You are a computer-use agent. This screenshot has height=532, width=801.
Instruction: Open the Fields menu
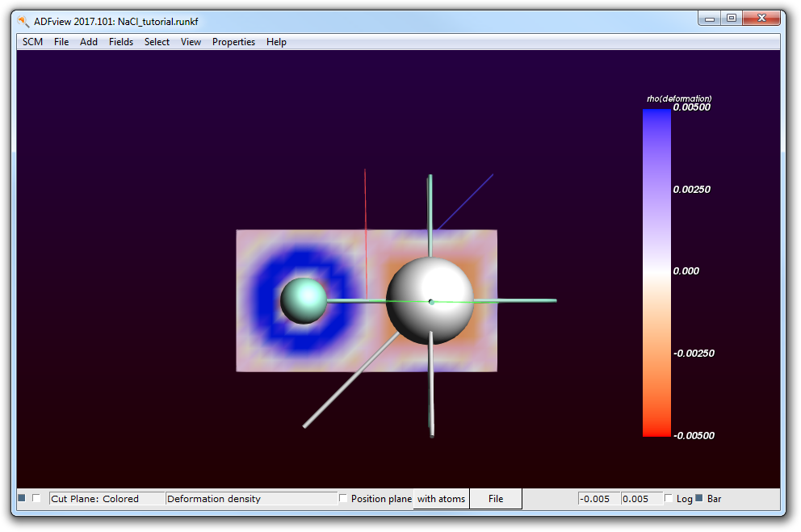pos(121,42)
